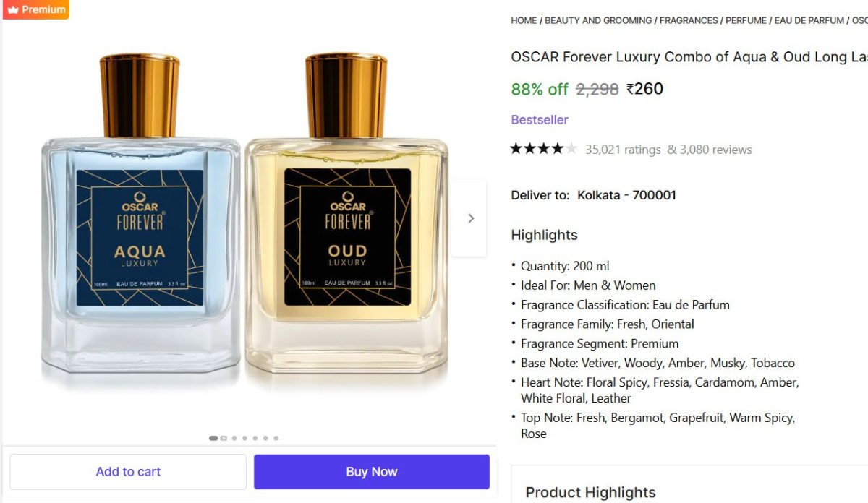This screenshot has height=503, width=868.
Task: Click the Premium crown badge
Action: [35, 9]
